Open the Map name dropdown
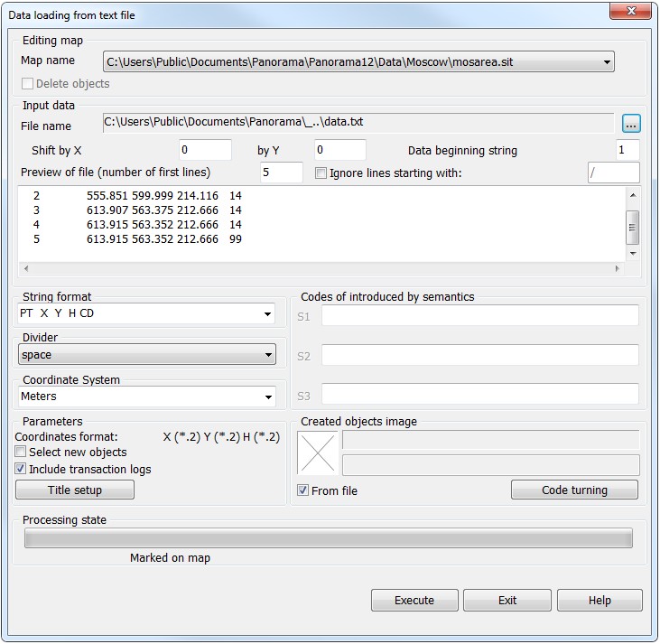The width and height of the screenshot is (660, 644). [x=606, y=62]
